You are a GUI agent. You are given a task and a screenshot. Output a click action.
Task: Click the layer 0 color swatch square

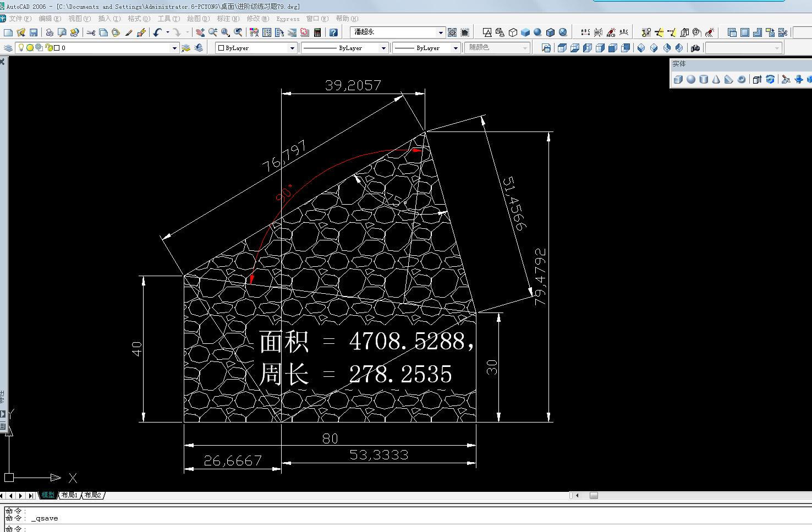pos(57,48)
